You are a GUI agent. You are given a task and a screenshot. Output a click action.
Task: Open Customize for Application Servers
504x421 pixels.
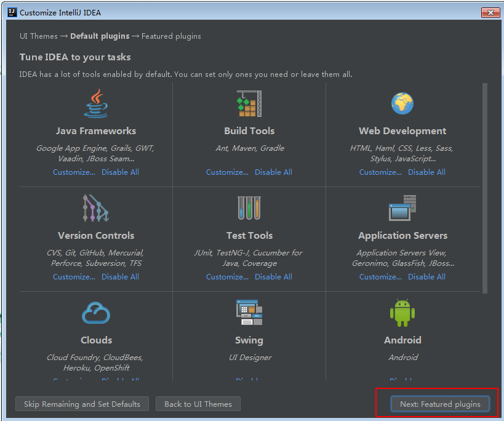coord(380,277)
